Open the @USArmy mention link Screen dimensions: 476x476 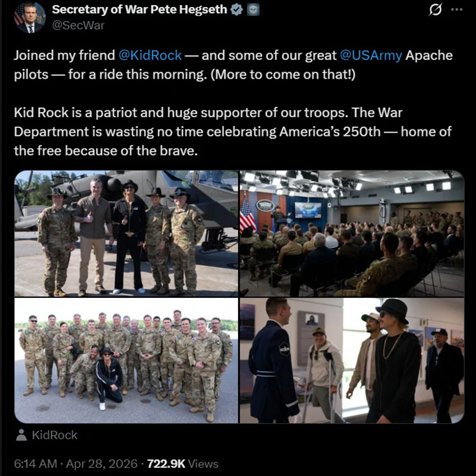point(371,55)
